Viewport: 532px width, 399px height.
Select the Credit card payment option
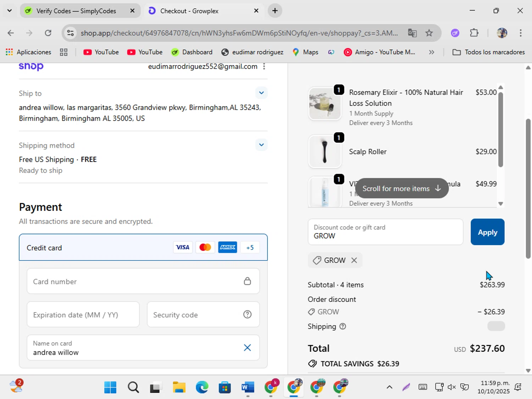coord(143,247)
